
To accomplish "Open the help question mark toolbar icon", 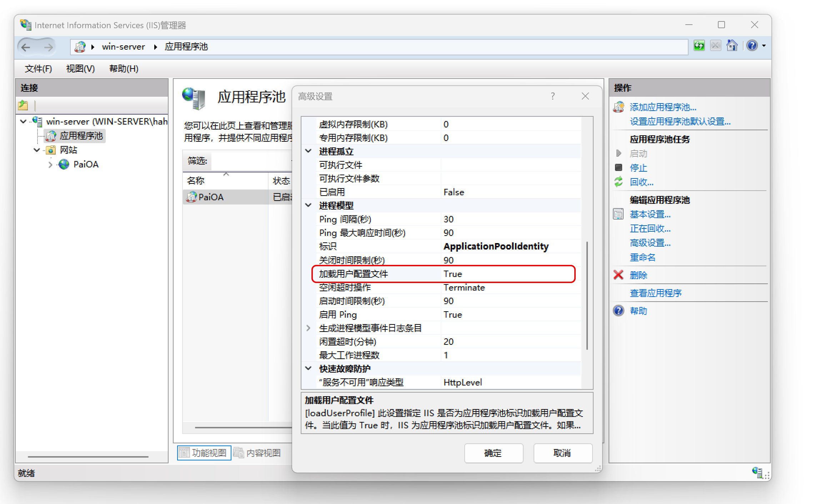I will (752, 46).
